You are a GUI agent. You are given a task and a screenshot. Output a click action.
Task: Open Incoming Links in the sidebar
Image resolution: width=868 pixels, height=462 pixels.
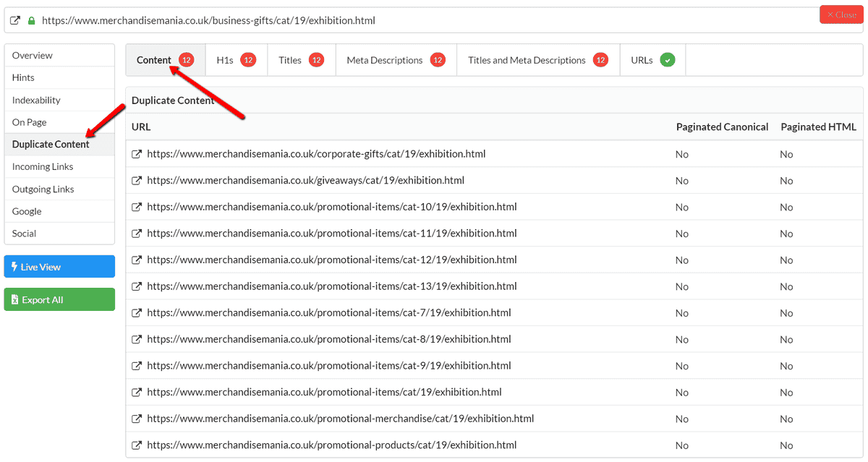pos(59,166)
